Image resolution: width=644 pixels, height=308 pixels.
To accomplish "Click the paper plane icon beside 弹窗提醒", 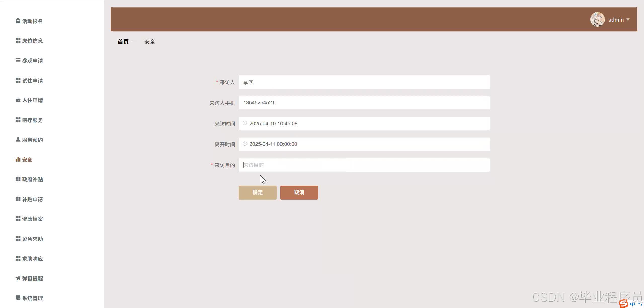I will point(18,278).
